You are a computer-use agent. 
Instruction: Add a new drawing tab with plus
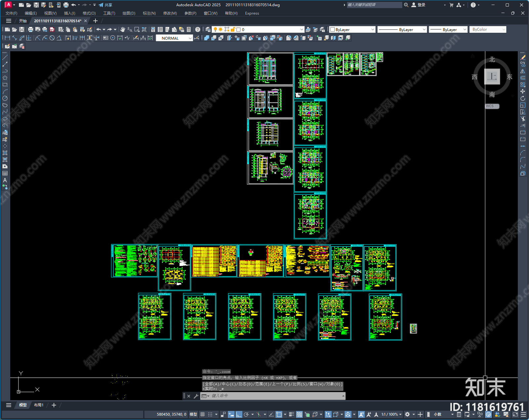(x=96, y=21)
